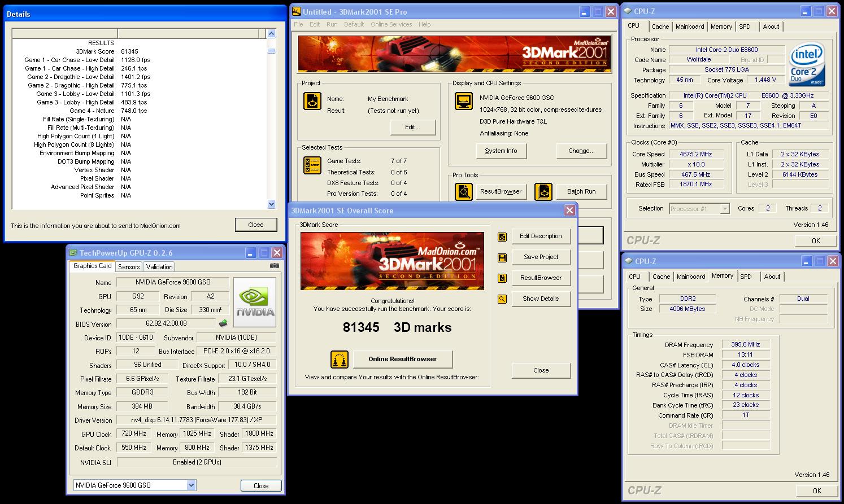The height and width of the screenshot is (504, 844).
Task: Click the Save Project floppy icon
Action: tap(502, 257)
